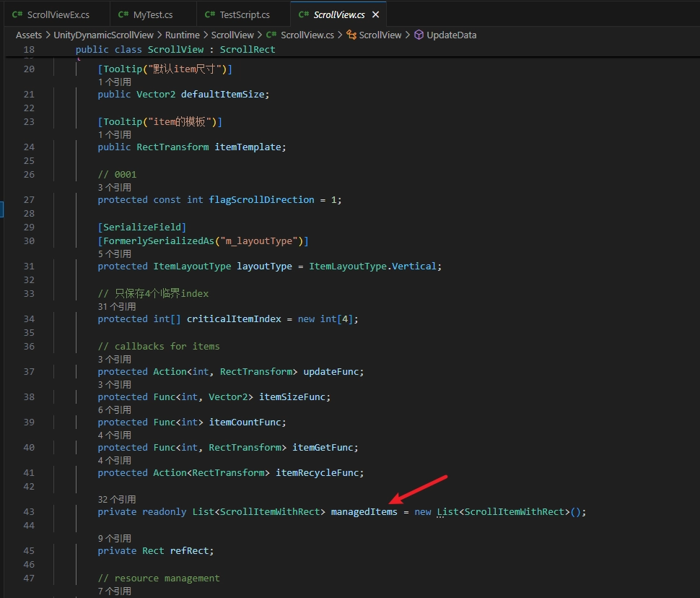Image resolution: width=700 pixels, height=598 pixels.
Task: Open Assets in the breadcrumb path
Action: [29, 35]
